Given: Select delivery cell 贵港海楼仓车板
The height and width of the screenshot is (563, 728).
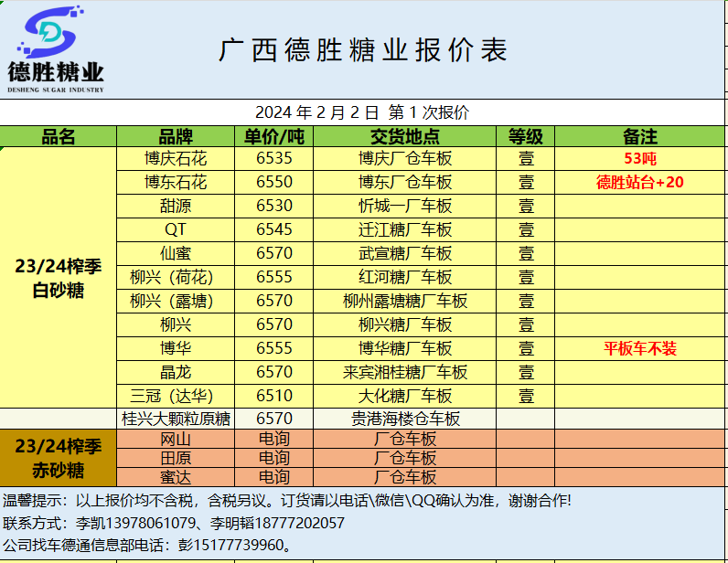Looking at the screenshot, I should pos(405,419).
